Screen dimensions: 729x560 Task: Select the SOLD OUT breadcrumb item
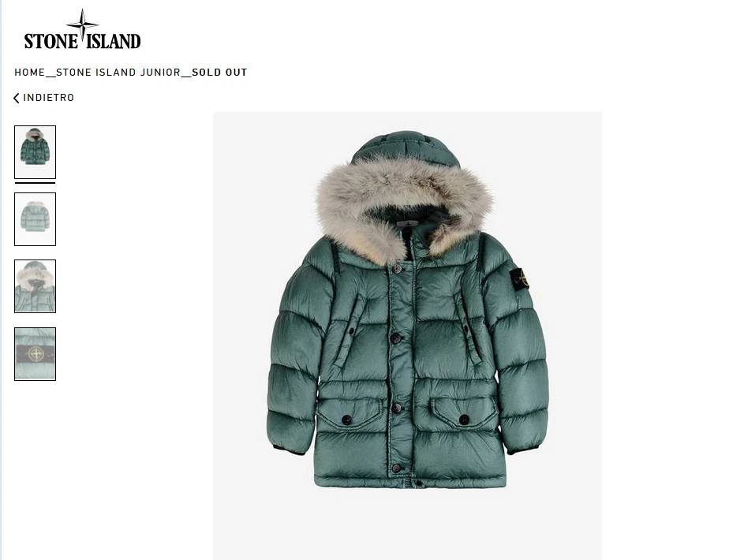coord(219,73)
